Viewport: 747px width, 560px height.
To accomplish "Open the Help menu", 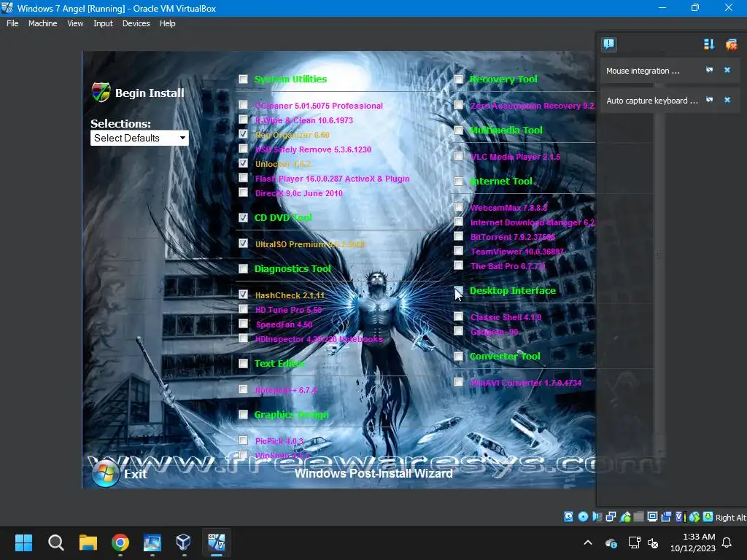I will click(x=167, y=23).
